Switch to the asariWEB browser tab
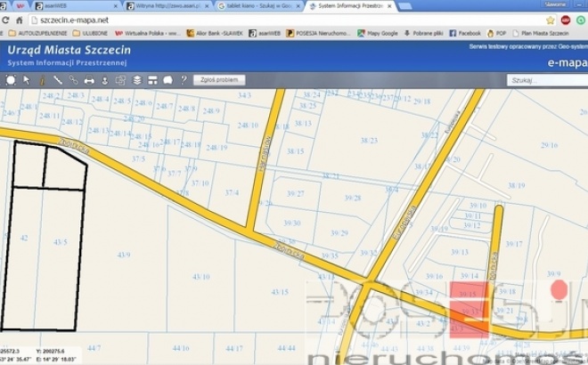The width and height of the screenshot is (588, 365). pyautogui.click(x=77, y=6)
